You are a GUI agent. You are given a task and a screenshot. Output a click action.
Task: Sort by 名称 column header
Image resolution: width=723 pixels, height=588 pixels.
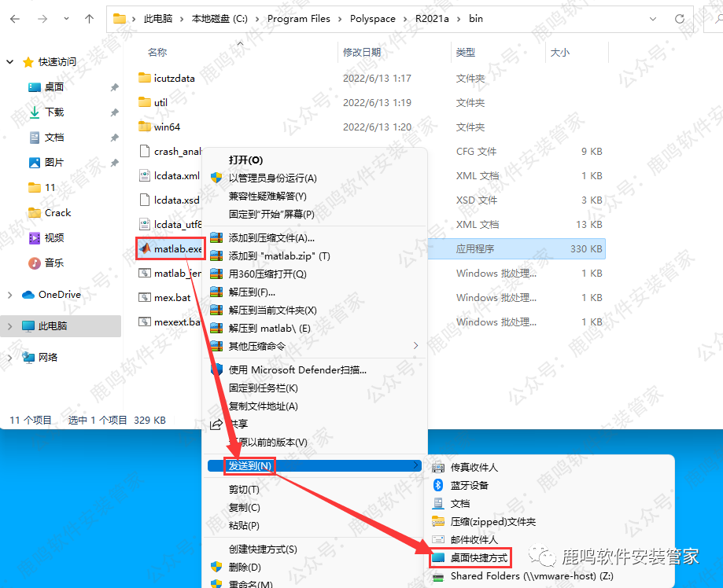(157, 53)
